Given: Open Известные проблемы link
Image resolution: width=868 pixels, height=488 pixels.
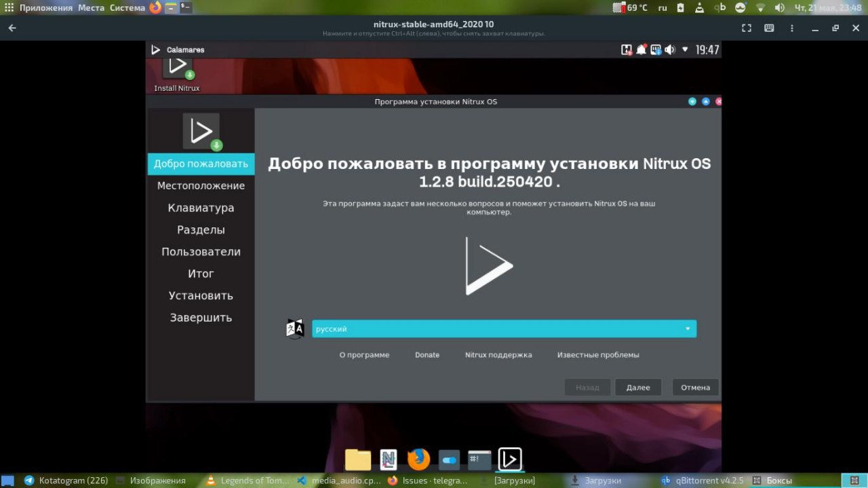Looking at the screenshot, I should [x=598, y=354].
